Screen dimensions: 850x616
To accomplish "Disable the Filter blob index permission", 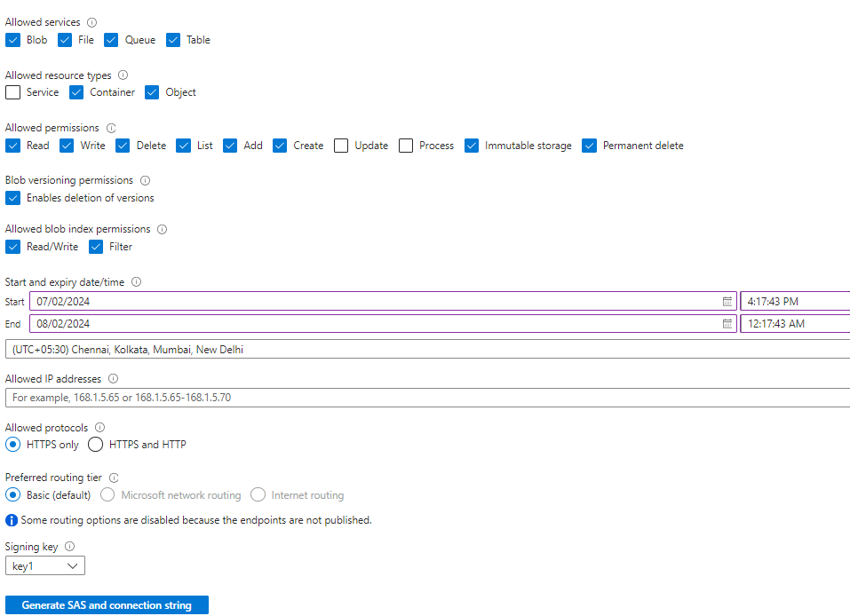I will point(95,247).
